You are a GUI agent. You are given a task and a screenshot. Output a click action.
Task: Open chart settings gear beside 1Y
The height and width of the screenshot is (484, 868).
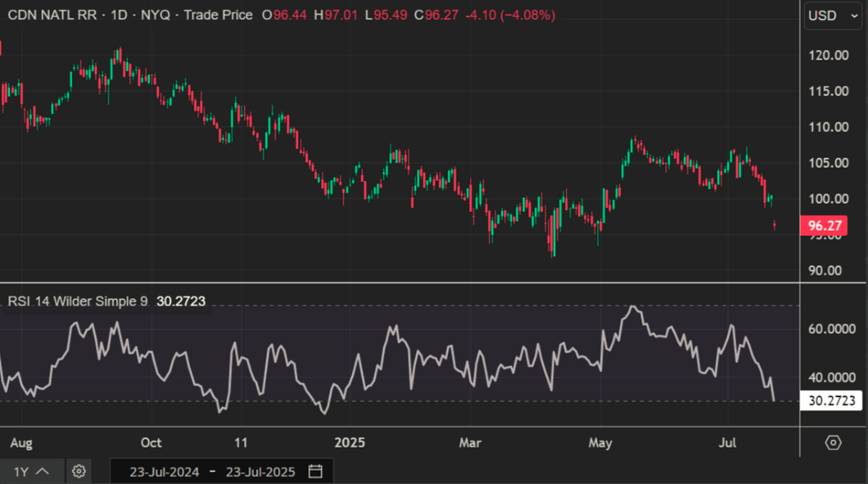79,471
